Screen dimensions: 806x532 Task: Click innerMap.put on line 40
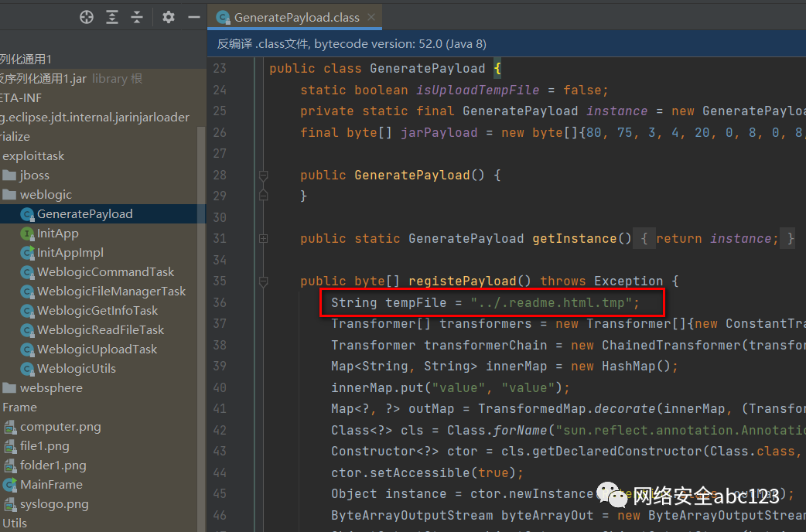click(377, 387)
